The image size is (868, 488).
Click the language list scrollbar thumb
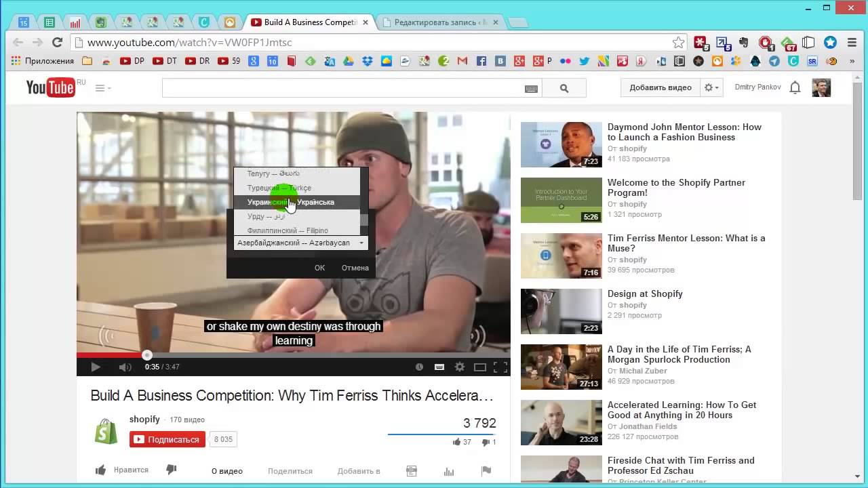coord(364,220)
